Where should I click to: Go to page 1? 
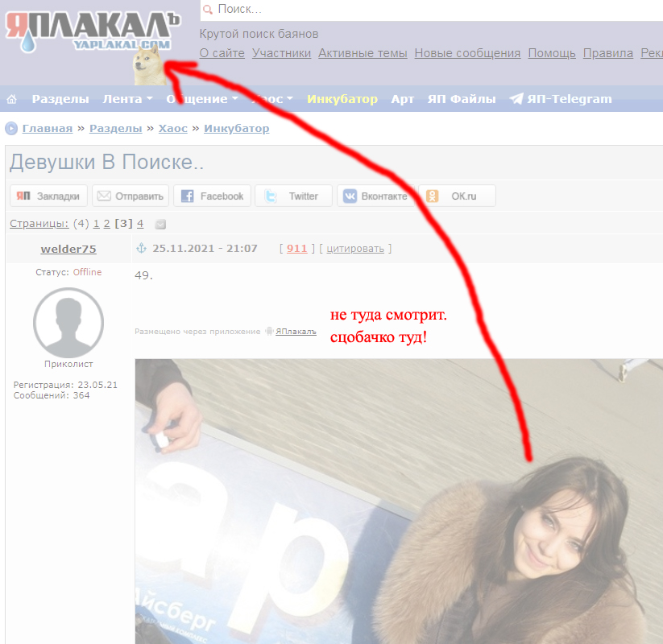(x=96, y=224)
